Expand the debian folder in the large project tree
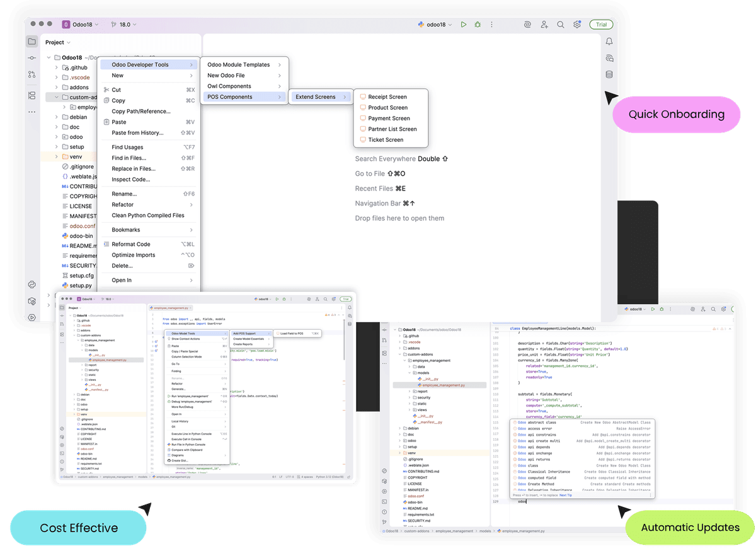 [57, 117]
